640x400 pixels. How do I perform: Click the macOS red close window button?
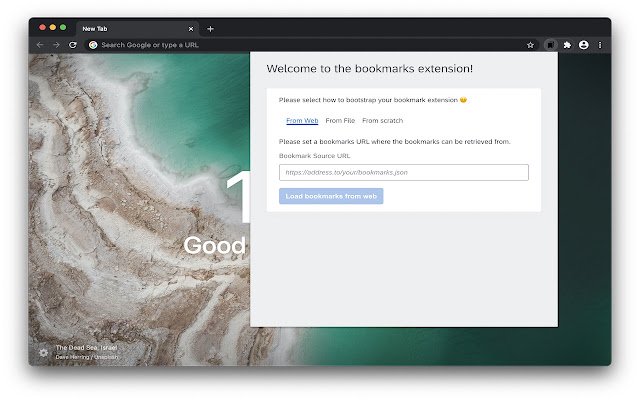(x=42, y=27)
